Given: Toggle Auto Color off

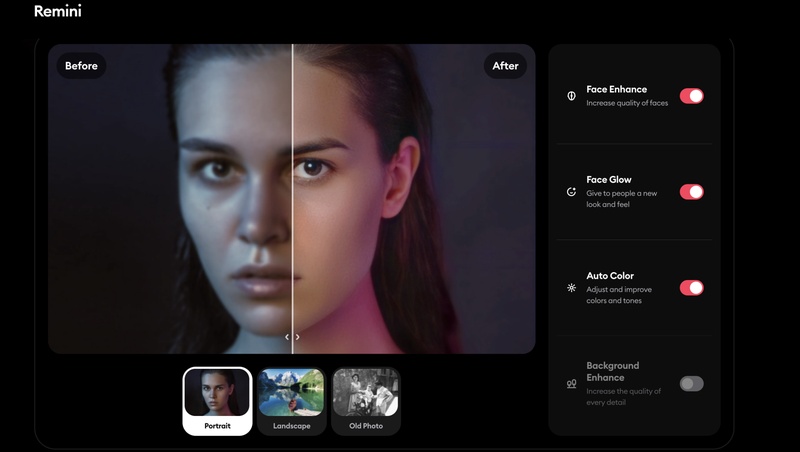Looking at the screenshot, I should pyautogui.click(x=691, y=288).
